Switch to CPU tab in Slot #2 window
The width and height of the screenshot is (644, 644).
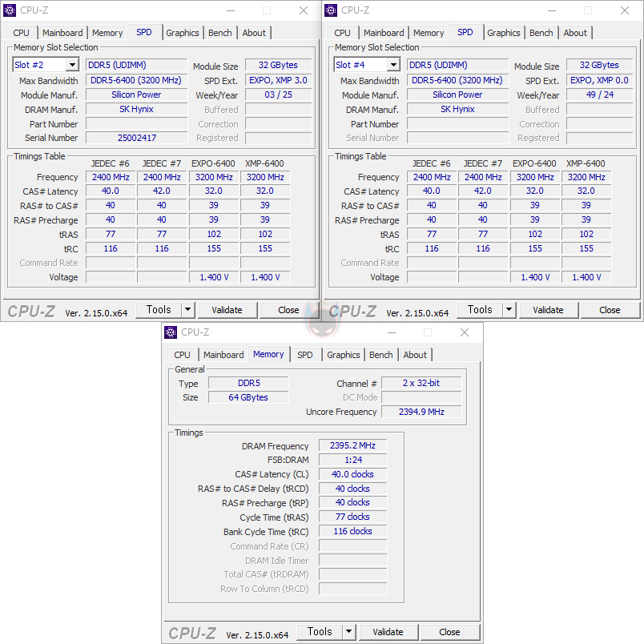coord(21,33)
